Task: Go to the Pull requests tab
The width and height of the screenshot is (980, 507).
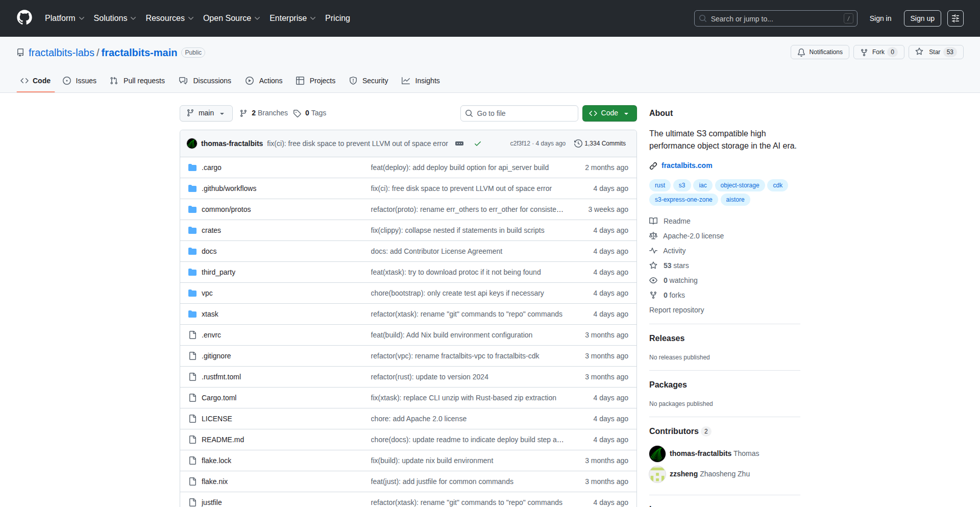Action: (137, 81)
